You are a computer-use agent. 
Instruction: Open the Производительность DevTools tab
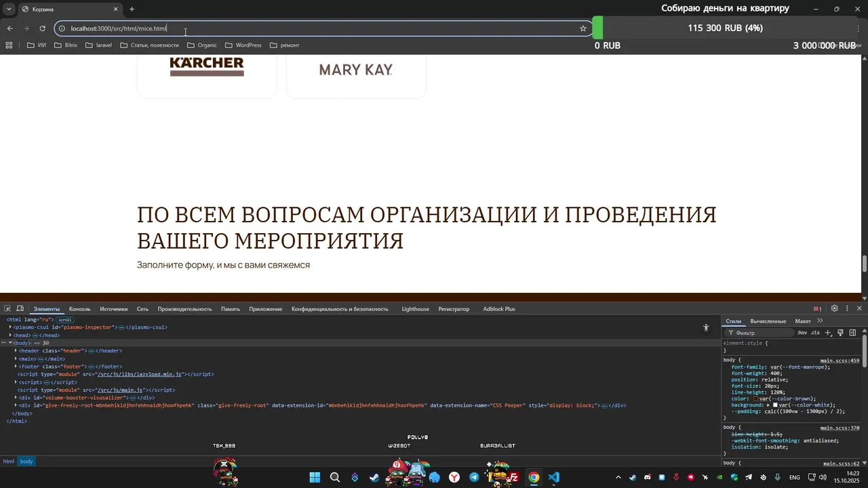(185, 309)
